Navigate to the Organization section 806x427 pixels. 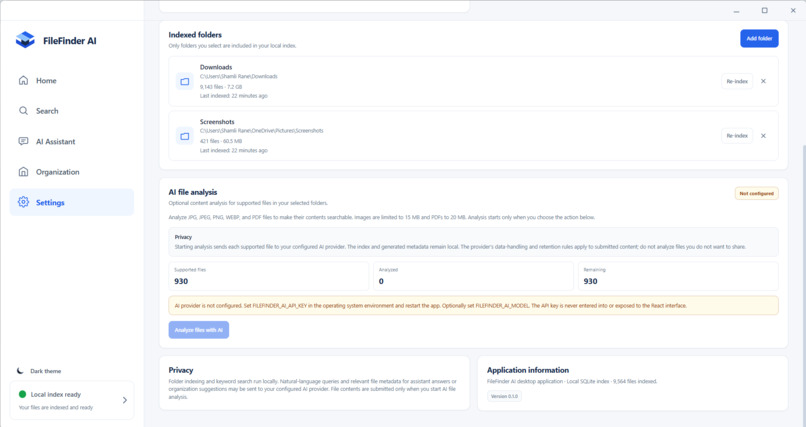(x=71, y=172)
